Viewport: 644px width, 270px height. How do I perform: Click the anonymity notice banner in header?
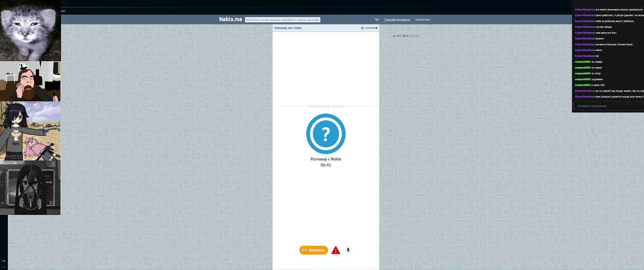(283, 20)
